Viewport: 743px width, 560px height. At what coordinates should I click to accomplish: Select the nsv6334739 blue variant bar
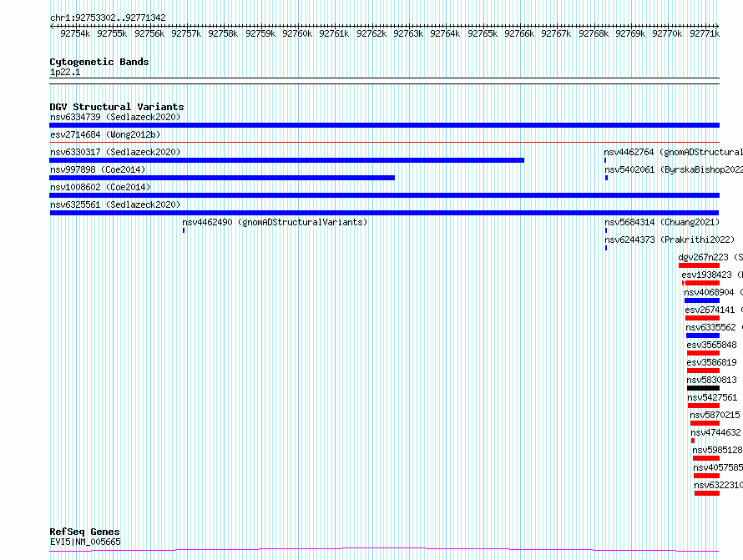pyautogui.click(x=384, y=125)
